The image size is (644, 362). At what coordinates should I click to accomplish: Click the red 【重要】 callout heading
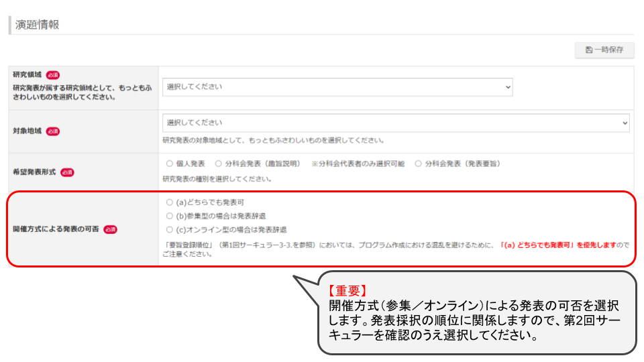347,292
